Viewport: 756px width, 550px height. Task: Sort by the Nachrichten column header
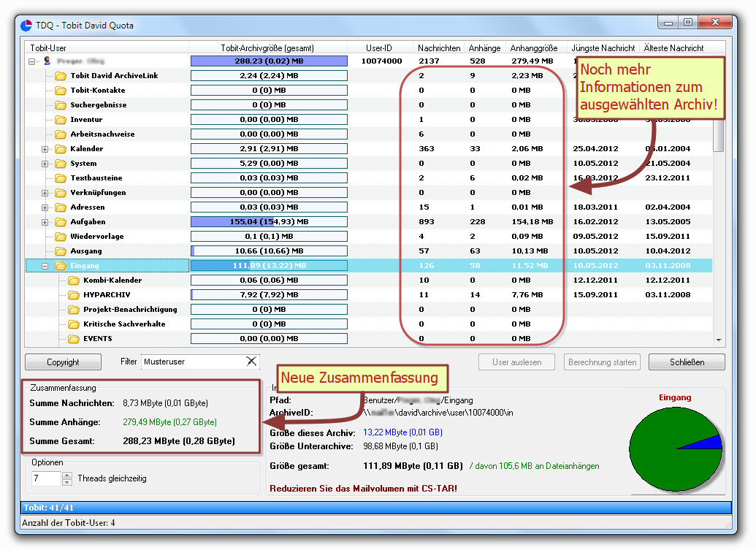[x=439, y=48]
